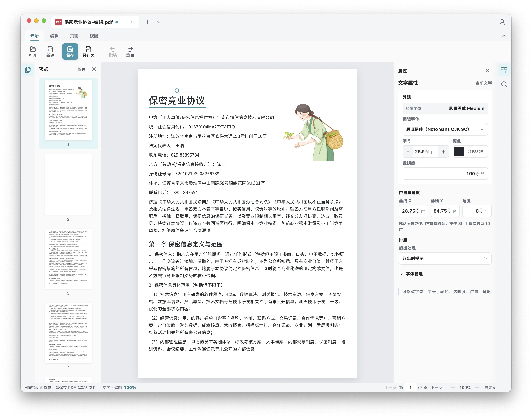
Task: Open the user account icon
Action: click(502, 22)
